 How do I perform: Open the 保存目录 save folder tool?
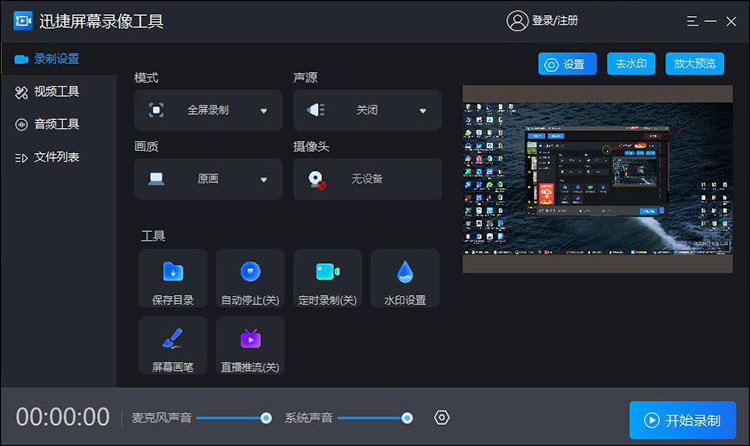click(x=173, y=278)
